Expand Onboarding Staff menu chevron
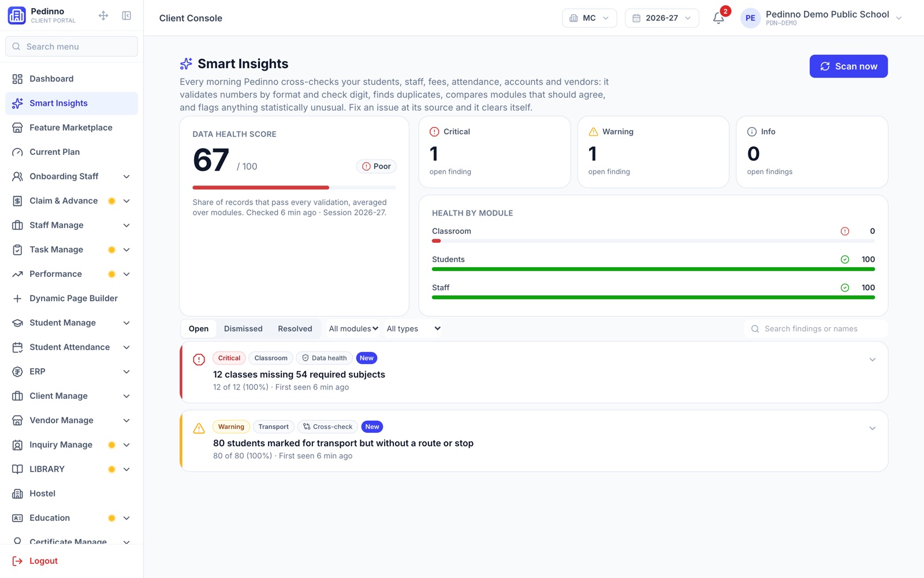Image resolution: width=924 pixels, height=578 pixels. click(x=126, y=176)
